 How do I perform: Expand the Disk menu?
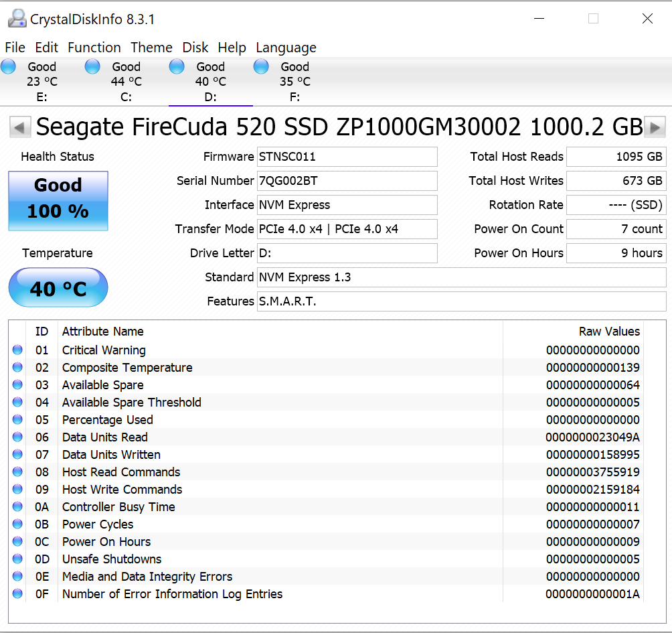pos(195,48)
